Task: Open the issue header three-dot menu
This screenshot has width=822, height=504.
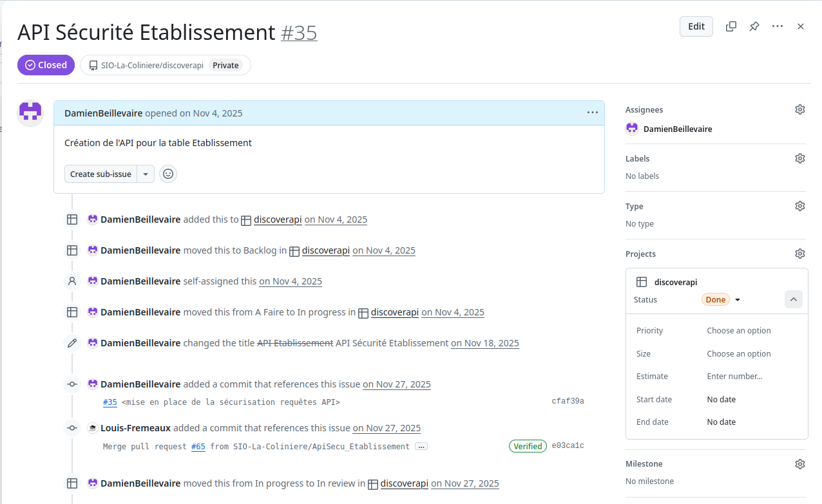Action: [x=778, y=26]
